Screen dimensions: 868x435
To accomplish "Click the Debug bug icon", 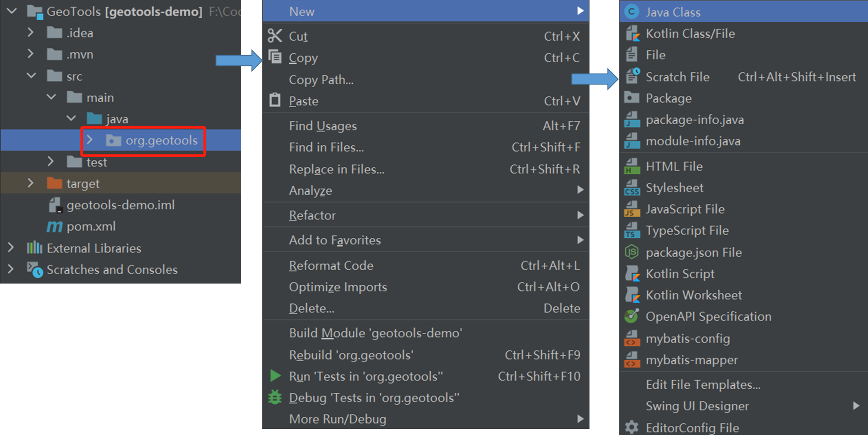I will point(275,397).
